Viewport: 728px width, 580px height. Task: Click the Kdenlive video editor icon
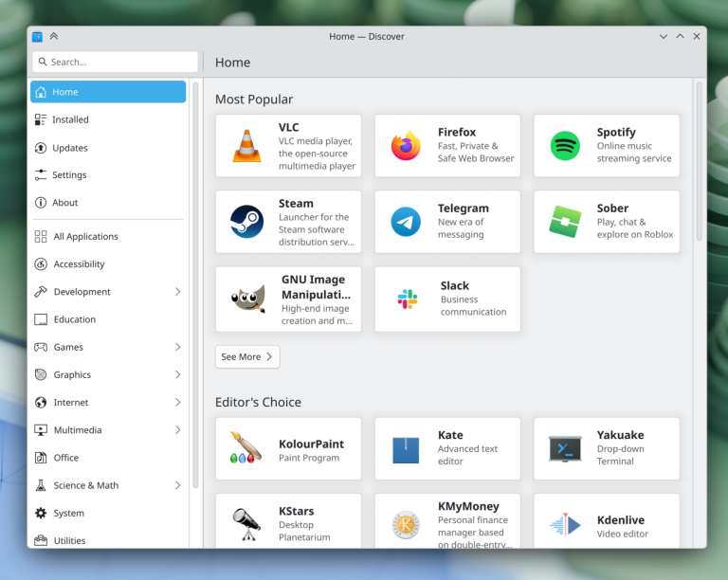pyautogui.click(x=565, y=524)
